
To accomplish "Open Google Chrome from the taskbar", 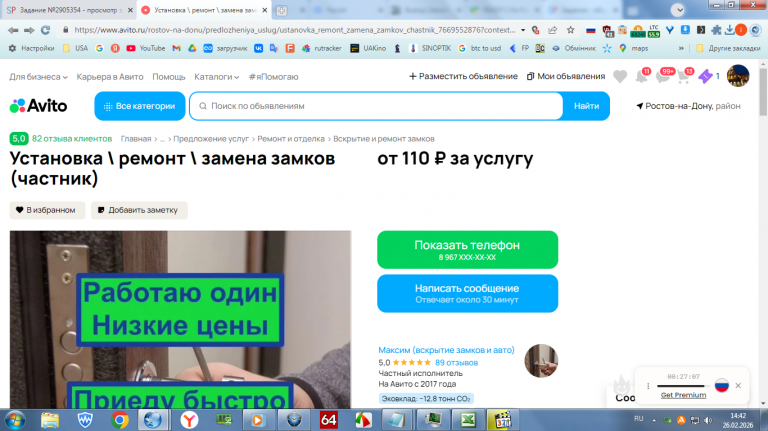I will (120, 420).
